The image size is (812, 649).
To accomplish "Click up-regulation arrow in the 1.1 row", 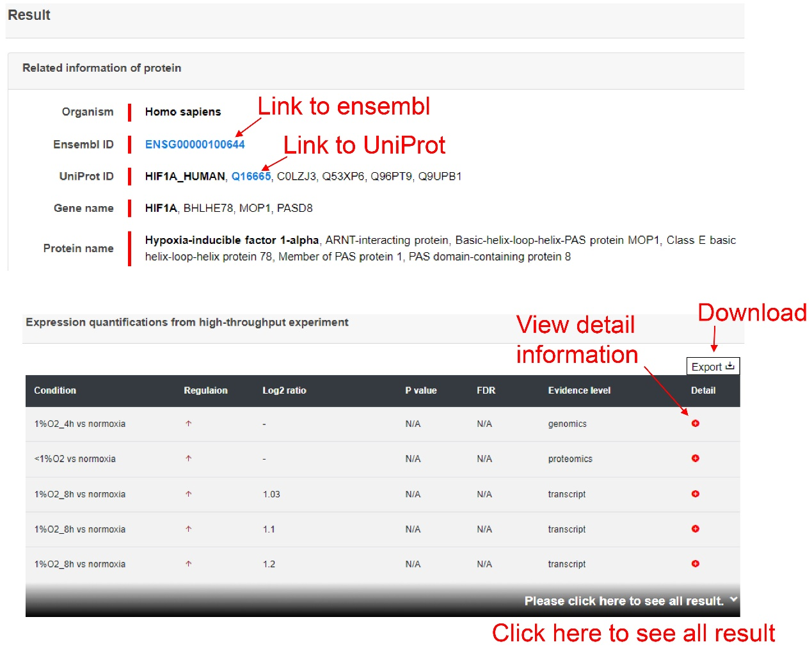I will [x=189, y=529].
